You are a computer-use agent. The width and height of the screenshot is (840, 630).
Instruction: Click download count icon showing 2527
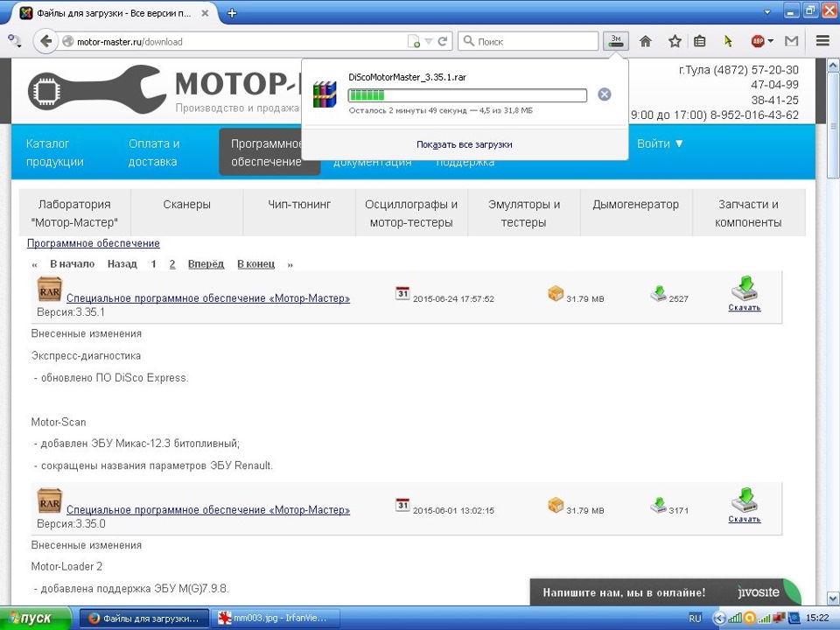point(658,294)
